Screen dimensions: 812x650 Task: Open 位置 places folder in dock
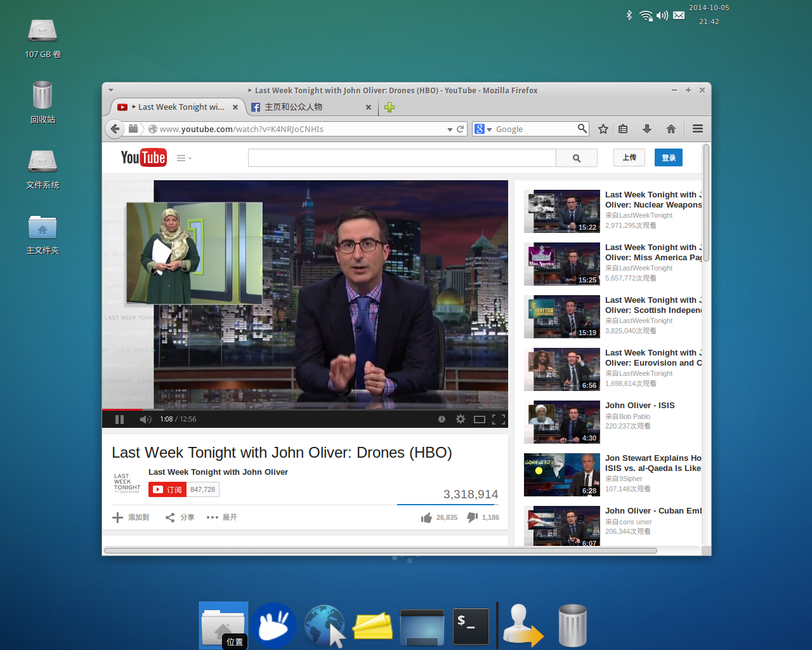[223, 626]
